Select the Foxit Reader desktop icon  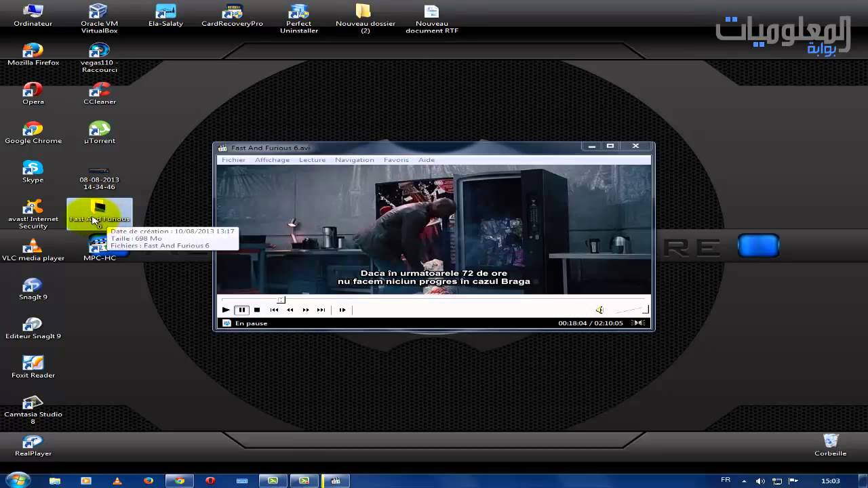pyautogui.click(x=33, y=367)
